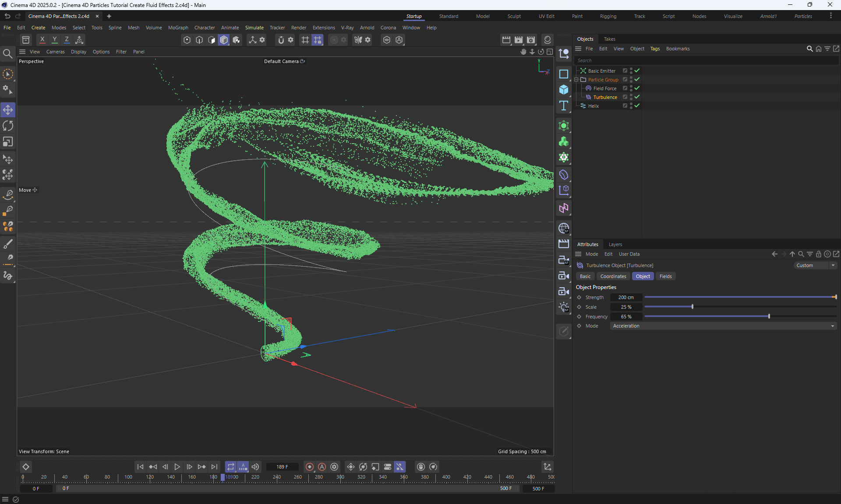Adjust the Frequency slider
Viewport: 841px width, 504px height.
pos(769,316)
